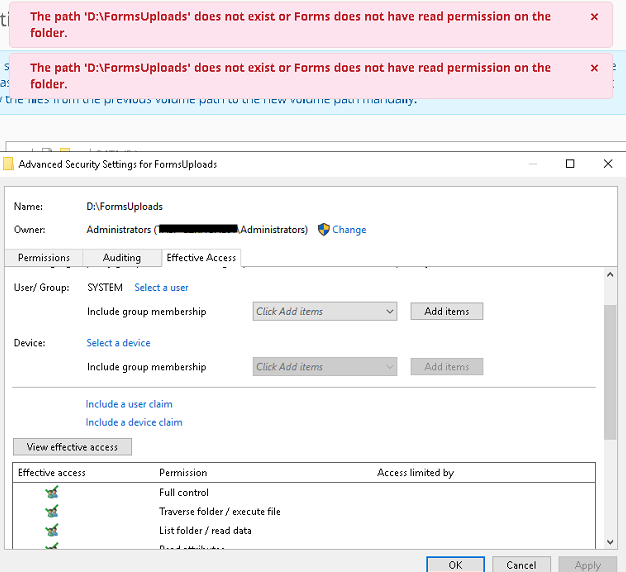The height and width of the screenshot is (572, 626).
Task: Click the vertical scrollbar thumb in the dialog
Action: click(610, 372)
